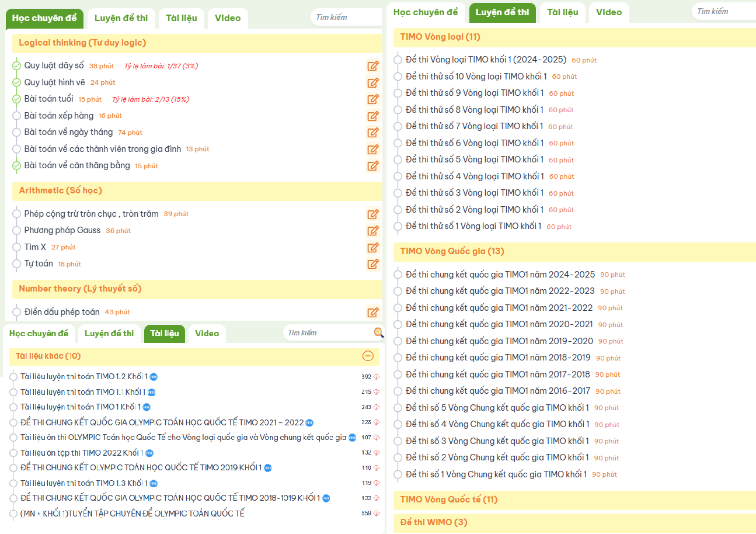Click the 'Tỷ lệ làm bài: 1/37 (3%)' text

coord(162,66)
